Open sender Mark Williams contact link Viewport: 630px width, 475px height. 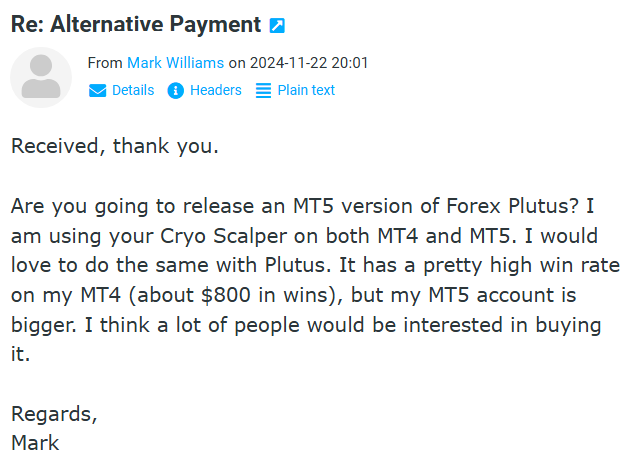pos(176,63)
